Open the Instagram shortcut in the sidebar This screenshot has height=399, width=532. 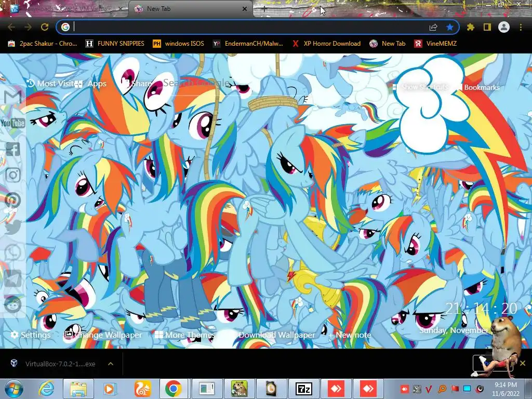13,175
